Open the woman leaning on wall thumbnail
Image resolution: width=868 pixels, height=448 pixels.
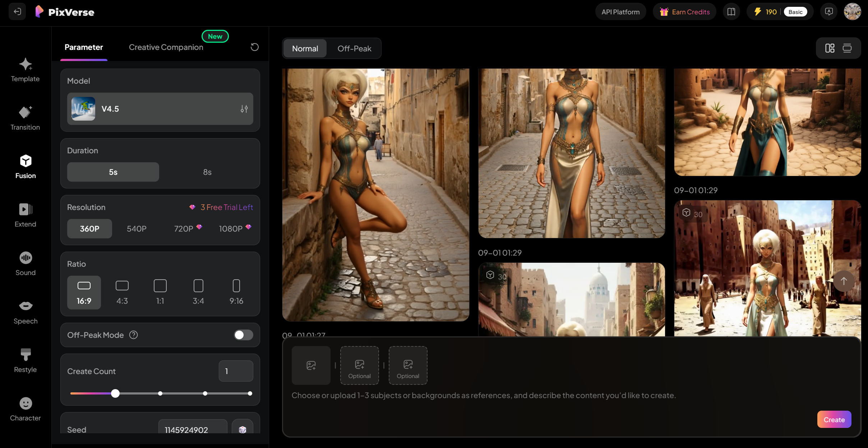point(375,195)
